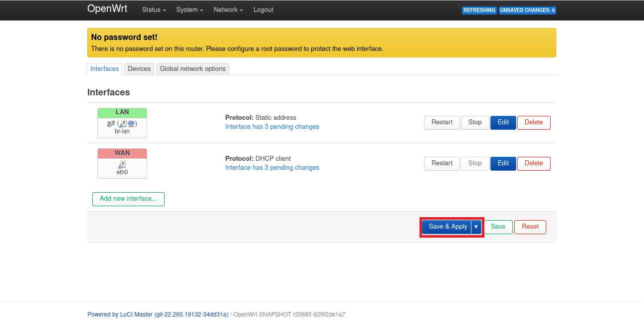Image resolution: width=644 pixels, height=328 pixels.
Task: Open LAN's pending changes link
Action: point(272,127)
